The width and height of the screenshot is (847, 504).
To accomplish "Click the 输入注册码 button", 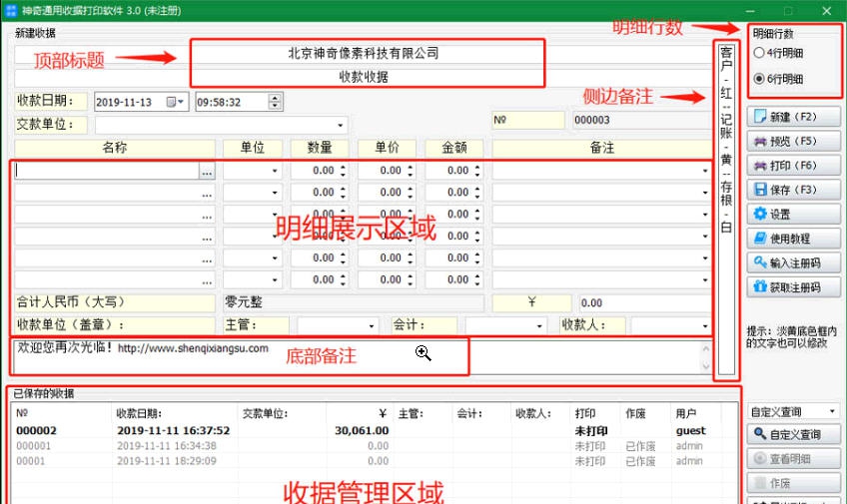I will (x=793, y=262).
